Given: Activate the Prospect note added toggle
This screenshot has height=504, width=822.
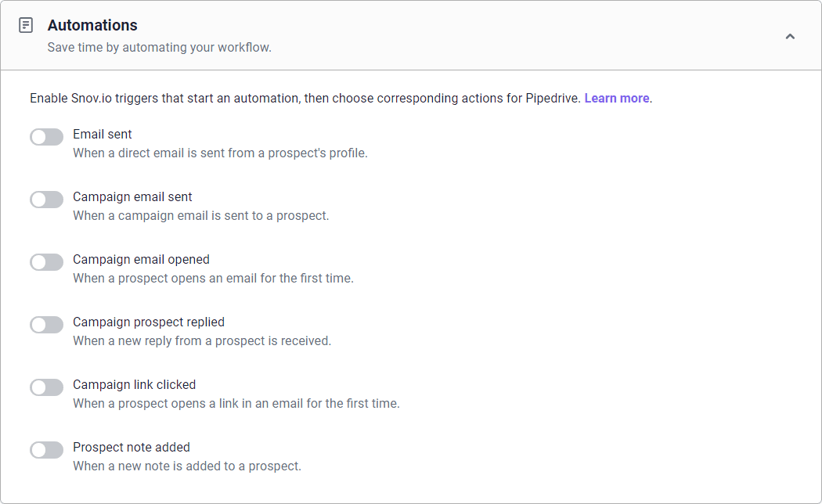Looking at the screenshot, I should pyautogui.click(x=46, y=451).
